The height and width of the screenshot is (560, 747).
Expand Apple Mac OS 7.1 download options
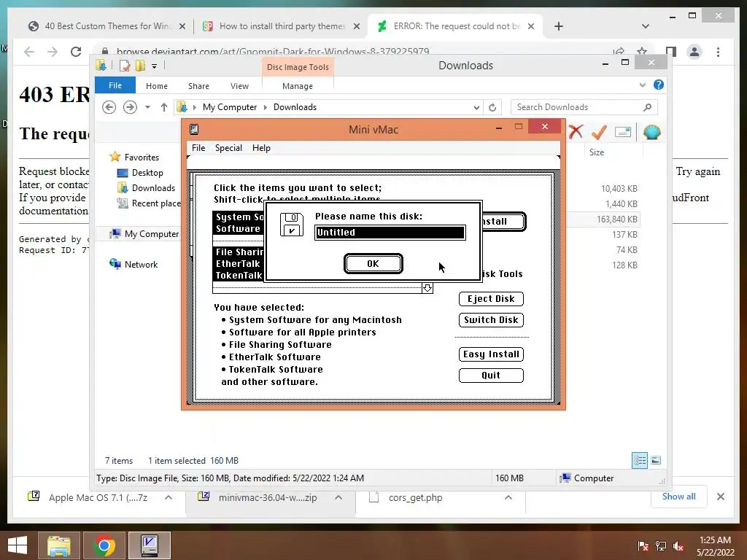169,497
